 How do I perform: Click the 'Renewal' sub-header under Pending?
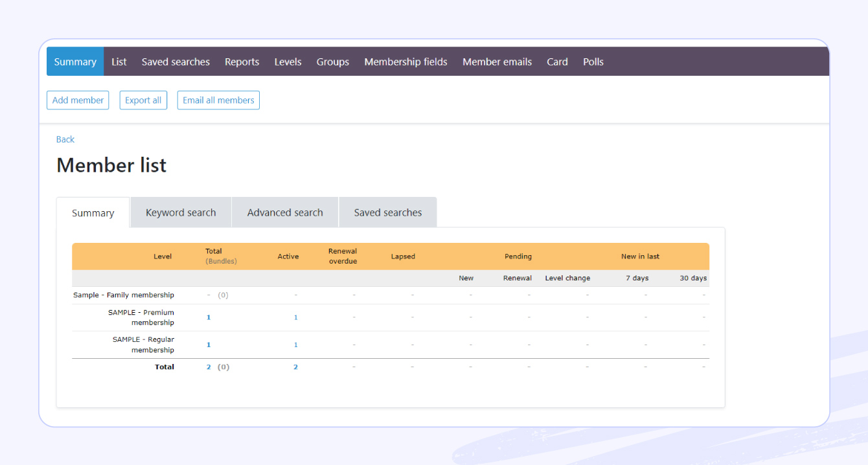point(518,278)
